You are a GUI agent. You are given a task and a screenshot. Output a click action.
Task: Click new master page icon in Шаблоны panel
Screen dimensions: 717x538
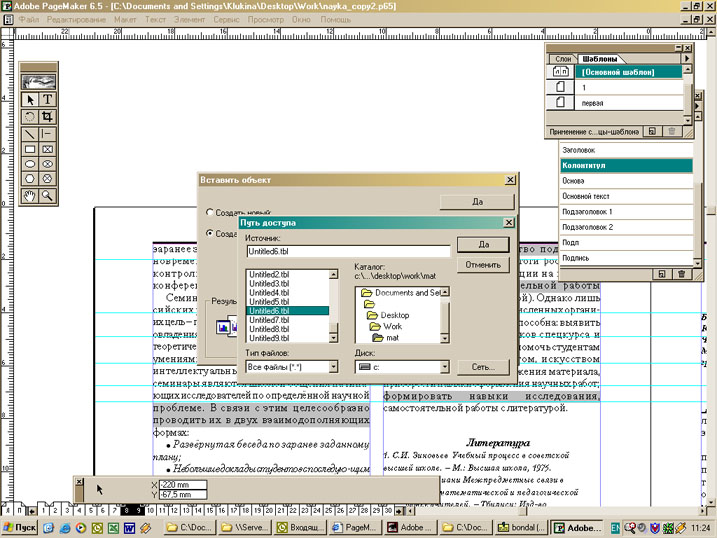pos(653,131)
